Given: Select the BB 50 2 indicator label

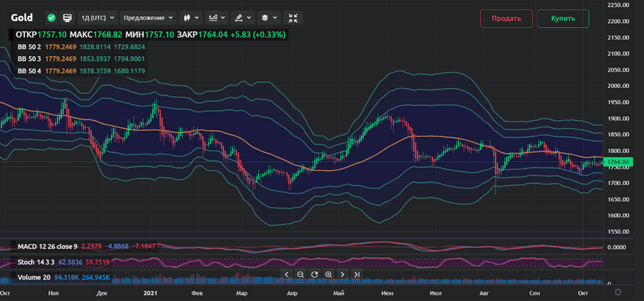Looking at the screenshot, I should [x=30, y=48].
